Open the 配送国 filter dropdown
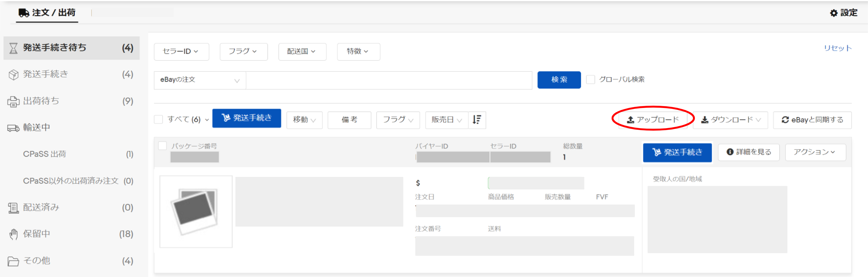Screen dimensions: 868x277 coord(302,52)
